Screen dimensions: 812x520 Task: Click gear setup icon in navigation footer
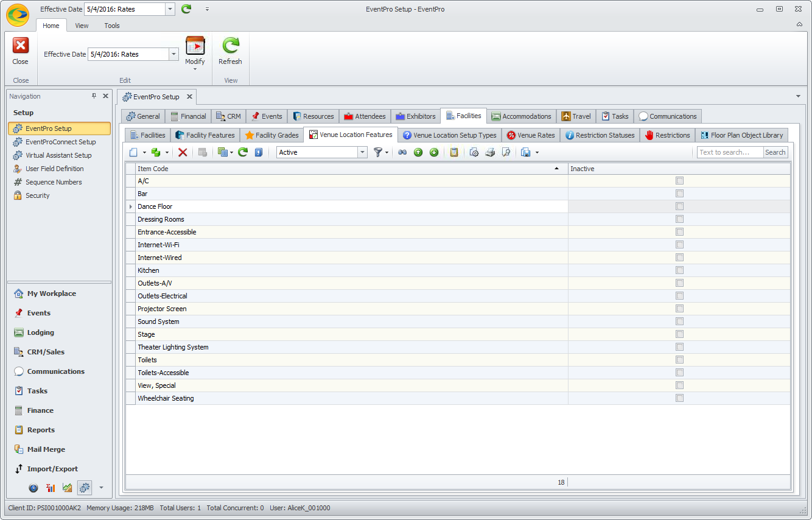pos(85,488)
